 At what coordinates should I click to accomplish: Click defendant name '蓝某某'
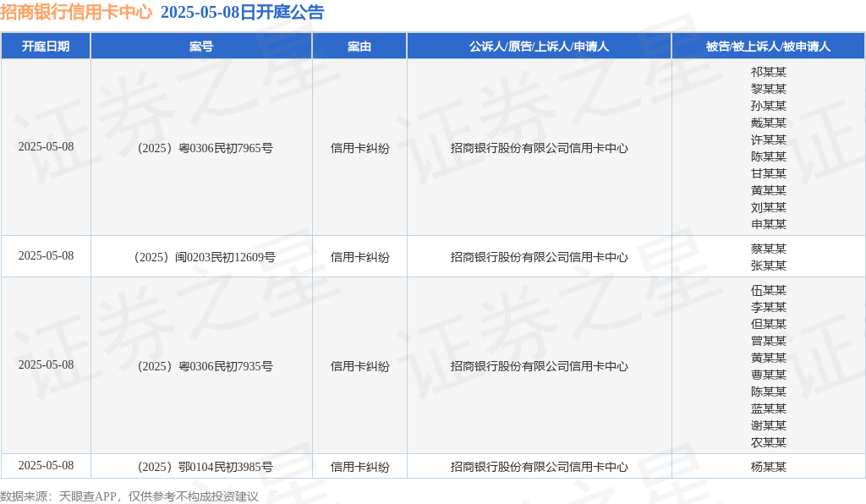[x=768, y=408]
